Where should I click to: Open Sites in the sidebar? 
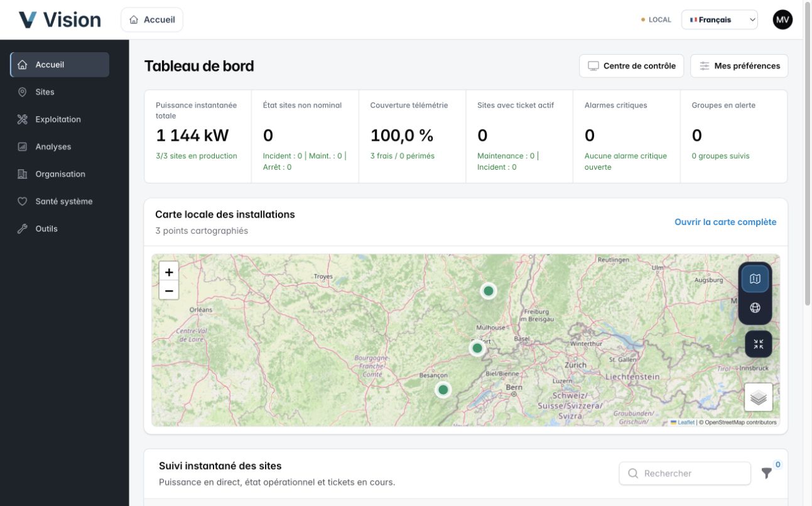pos(60,92)
